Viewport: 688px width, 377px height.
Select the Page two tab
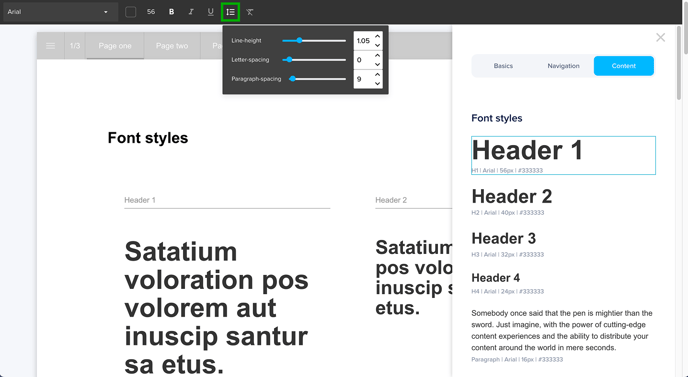pyautogui.click(x=172, y=46)
